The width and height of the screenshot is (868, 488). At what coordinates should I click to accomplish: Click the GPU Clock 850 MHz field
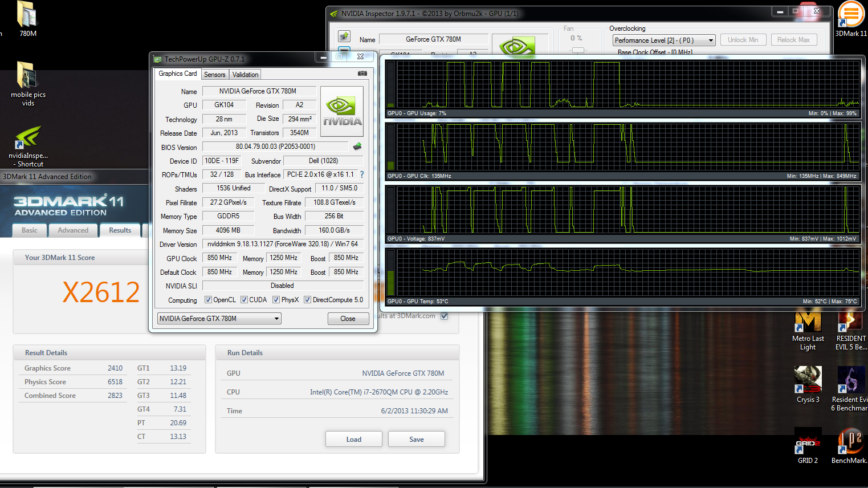(x=219, y=258)
